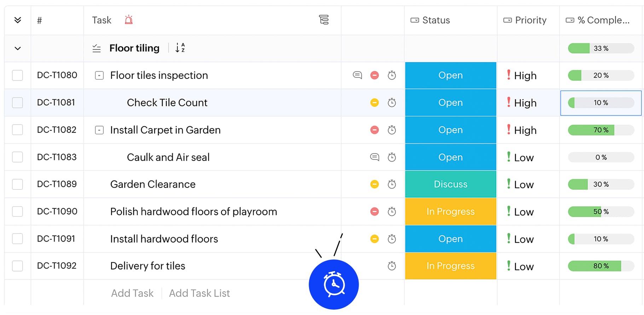Tick the checkbox for DC-T1092
Image resolution: width=644 pixels, height=315 pixels.
coord(17,266)
